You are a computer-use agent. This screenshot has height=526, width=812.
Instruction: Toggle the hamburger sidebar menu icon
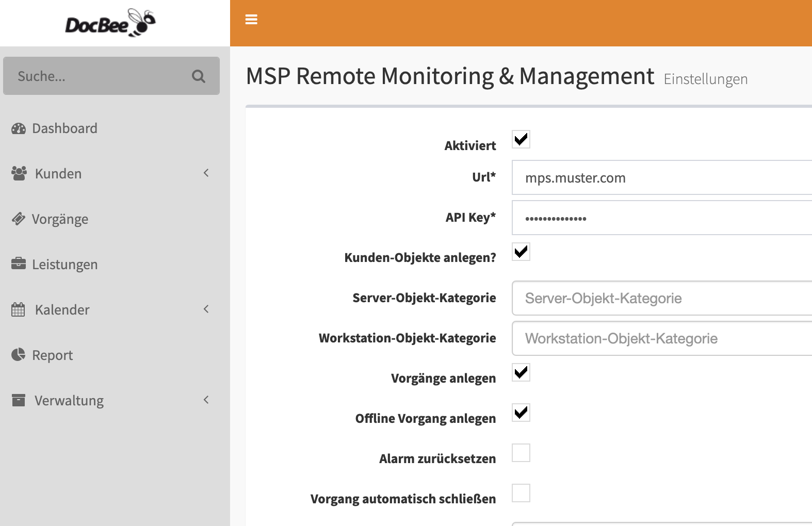251,20
